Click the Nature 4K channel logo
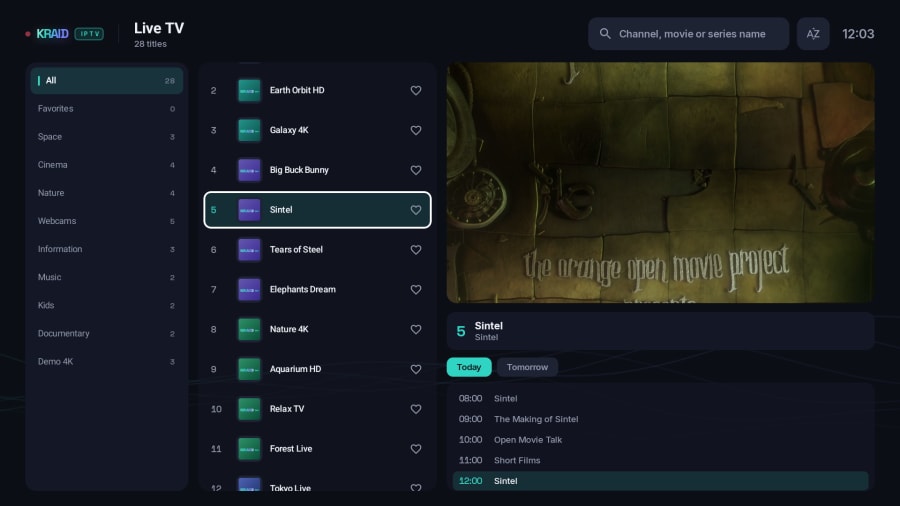 coord(249,329)
